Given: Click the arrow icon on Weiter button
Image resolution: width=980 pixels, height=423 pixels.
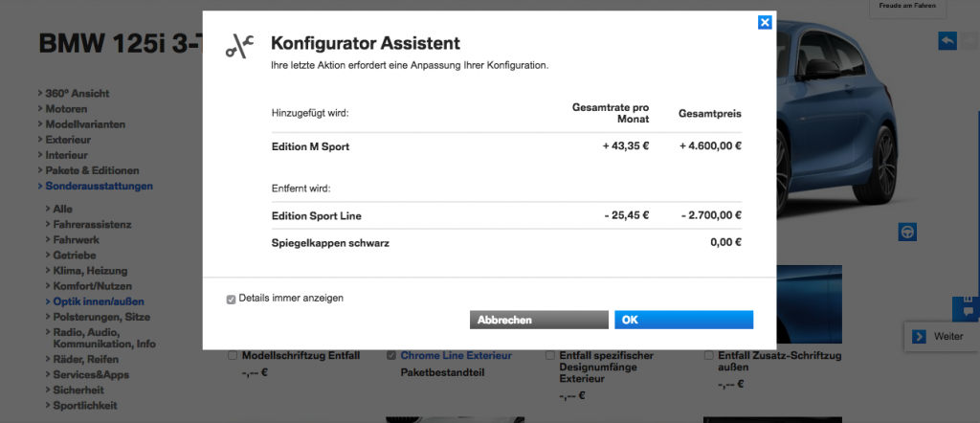Looking at the screenshot, I should pyautogui.click(x=918, y=337).
